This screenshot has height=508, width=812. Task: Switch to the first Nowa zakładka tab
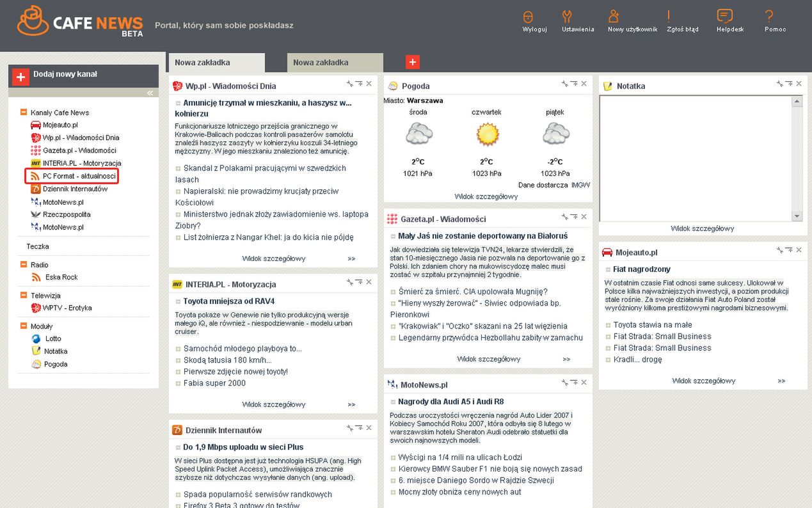coord(216,63)
